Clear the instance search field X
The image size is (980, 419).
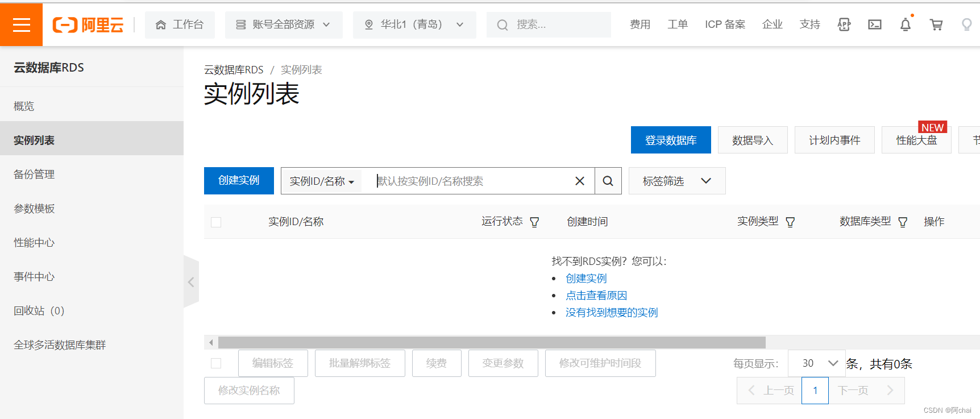pos(580,181)
